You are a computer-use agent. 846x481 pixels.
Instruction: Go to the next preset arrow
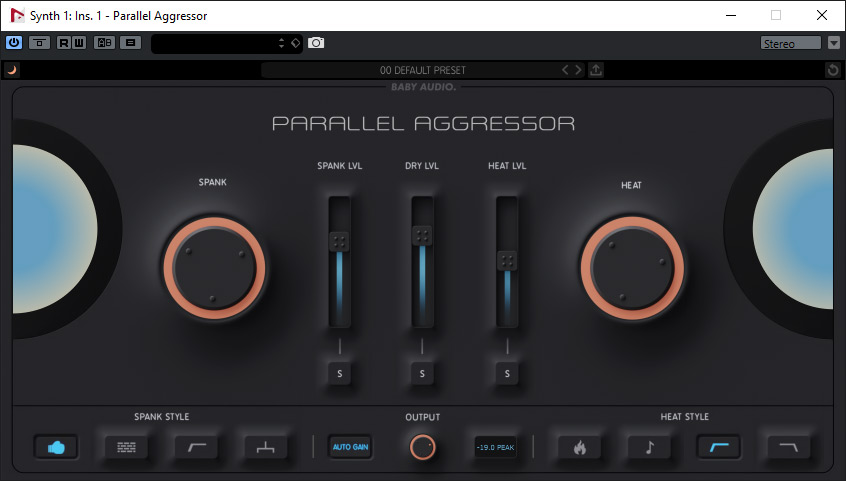[x=577, y=70]
